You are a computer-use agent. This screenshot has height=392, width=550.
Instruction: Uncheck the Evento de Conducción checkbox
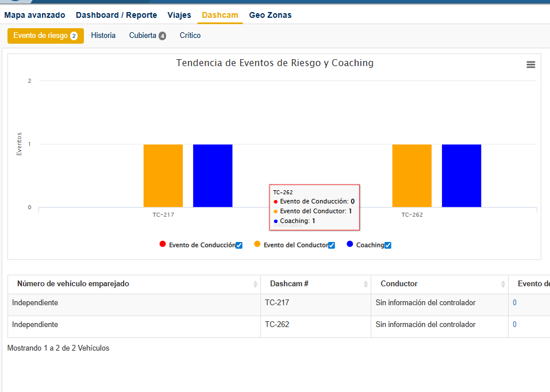point(239,245)
